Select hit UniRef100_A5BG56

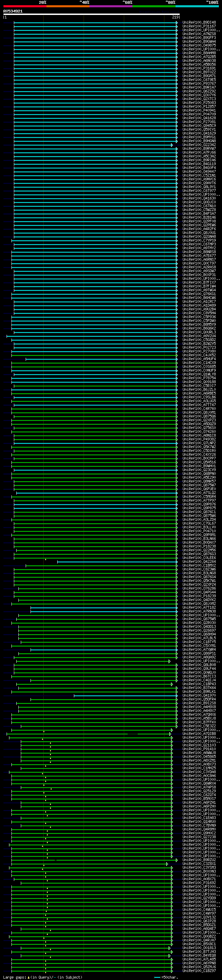point(199,64)
